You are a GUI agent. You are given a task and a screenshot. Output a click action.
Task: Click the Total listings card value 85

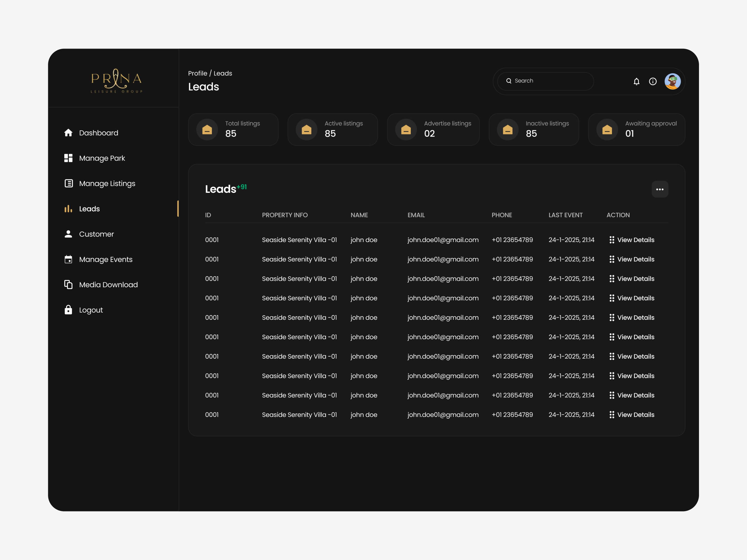coord(231,134)
